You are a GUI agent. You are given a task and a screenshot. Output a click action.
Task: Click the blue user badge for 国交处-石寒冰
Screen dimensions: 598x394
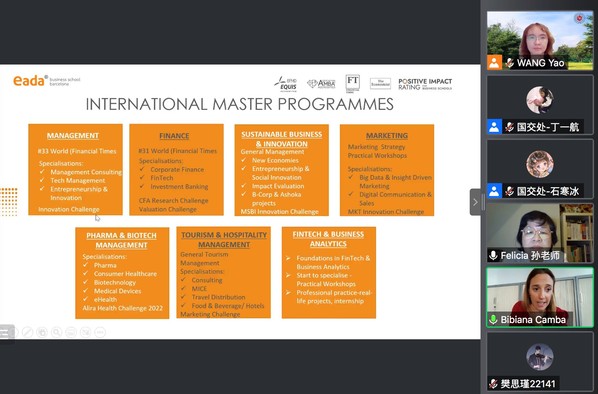494,191
